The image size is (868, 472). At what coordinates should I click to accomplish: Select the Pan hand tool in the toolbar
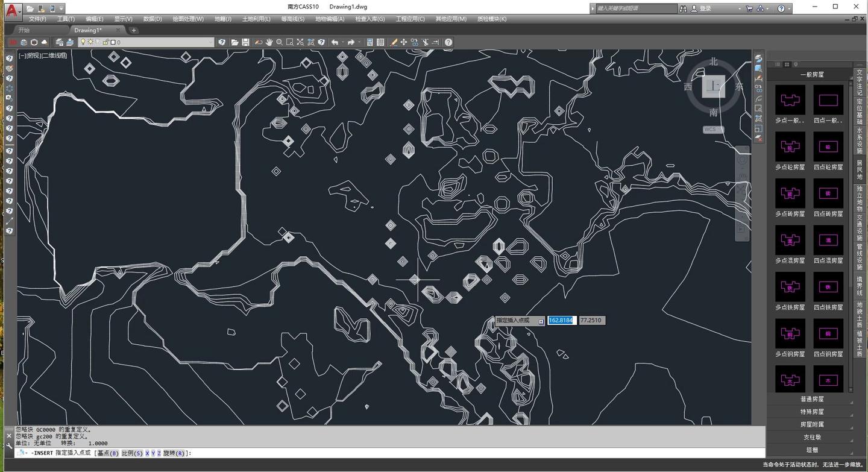point(269,42)
